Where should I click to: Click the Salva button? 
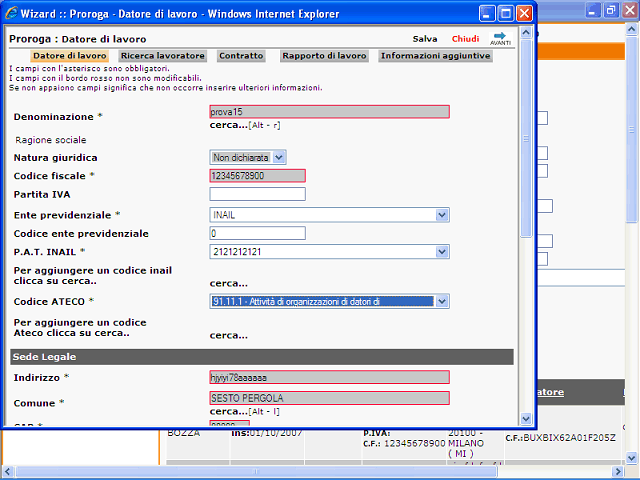pos(425,38)
